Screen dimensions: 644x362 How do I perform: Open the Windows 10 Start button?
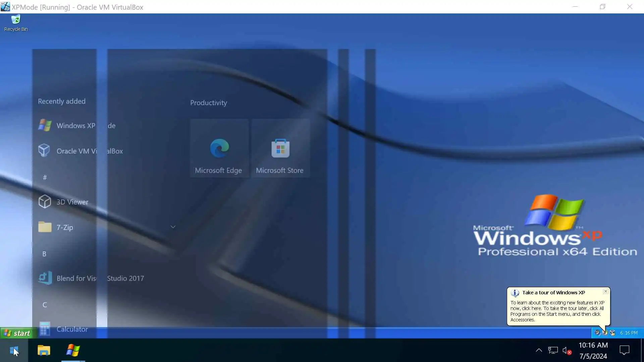pos(14,351)
